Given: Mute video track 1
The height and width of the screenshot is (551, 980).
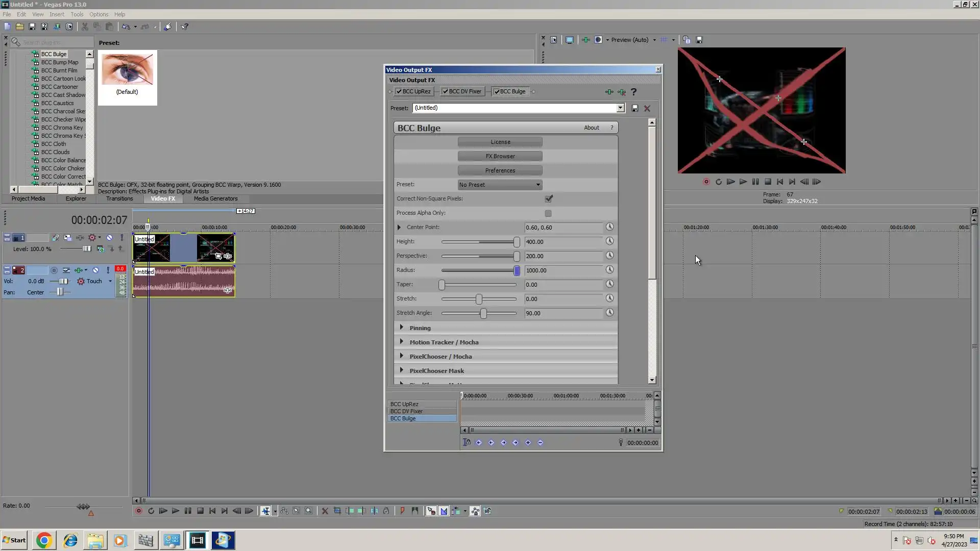Looking at the screenshot, I should 109,238.
